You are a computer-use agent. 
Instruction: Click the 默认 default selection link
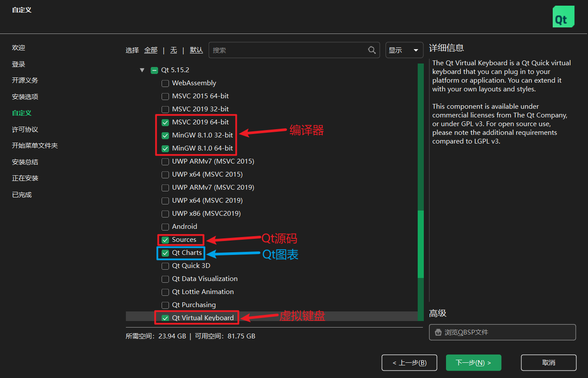tap(196, 50)
